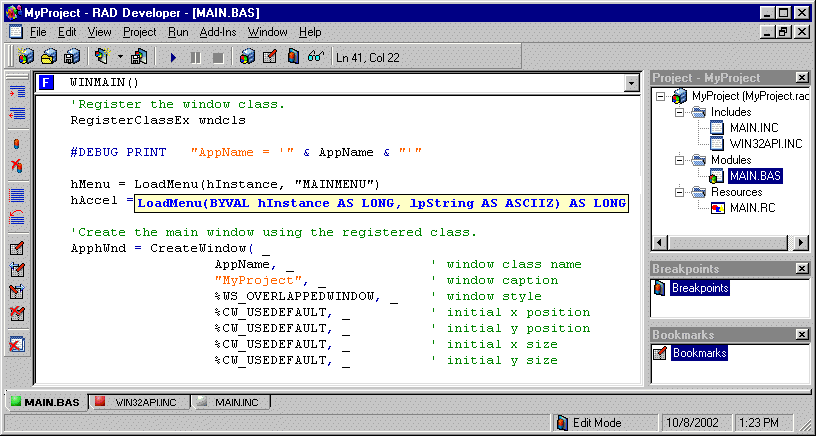Select the Breakpoints root item

(x=699, y=288)
